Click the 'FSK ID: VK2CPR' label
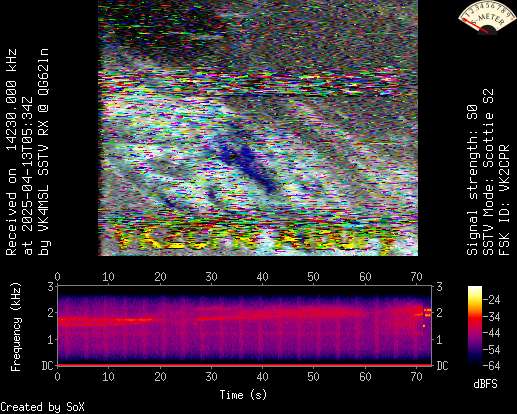Image resolution: width=517 pixels, height=414 pixels. point(504,200)
